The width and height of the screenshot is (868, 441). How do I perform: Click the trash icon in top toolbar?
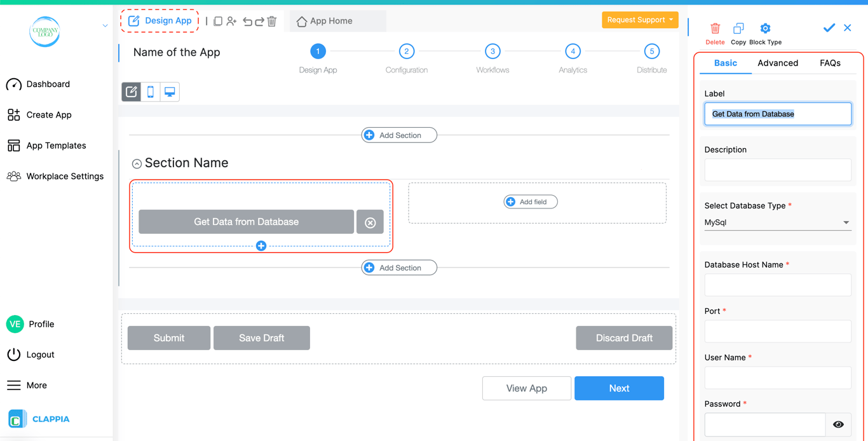pyautogui.click(x=272, y=22)
